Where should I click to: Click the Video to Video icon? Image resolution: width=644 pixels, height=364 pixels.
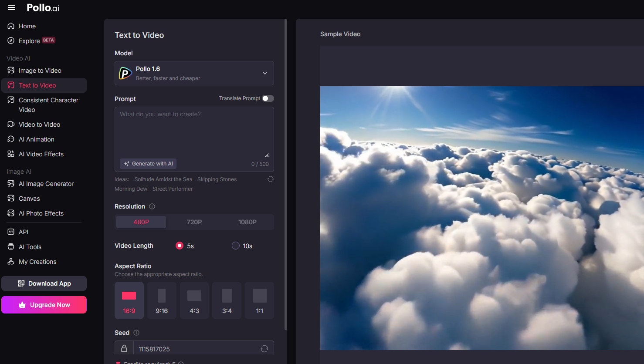(x=11, y=124)
